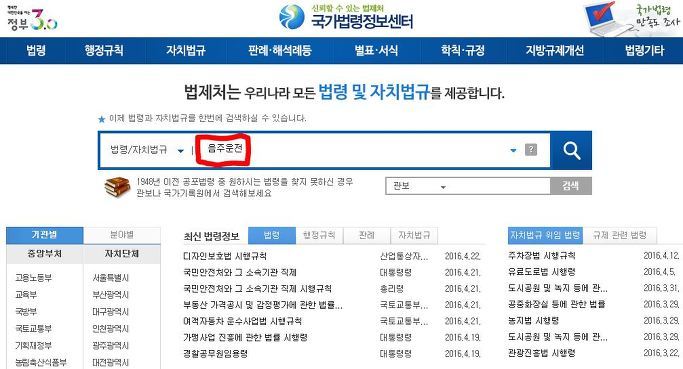Select the 분야별 tab
Viewport: 683px width, 369px height.
click(122, 235)
